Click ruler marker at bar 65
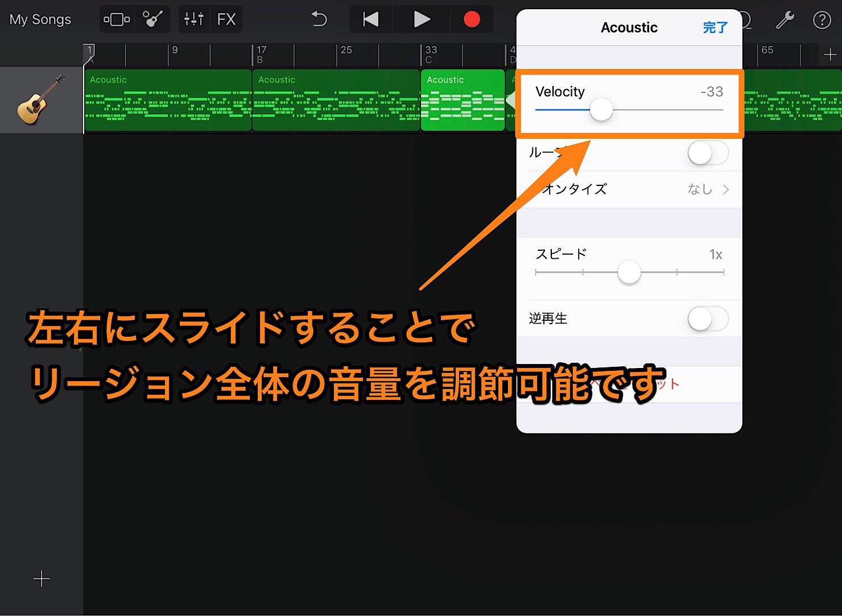 767,50
